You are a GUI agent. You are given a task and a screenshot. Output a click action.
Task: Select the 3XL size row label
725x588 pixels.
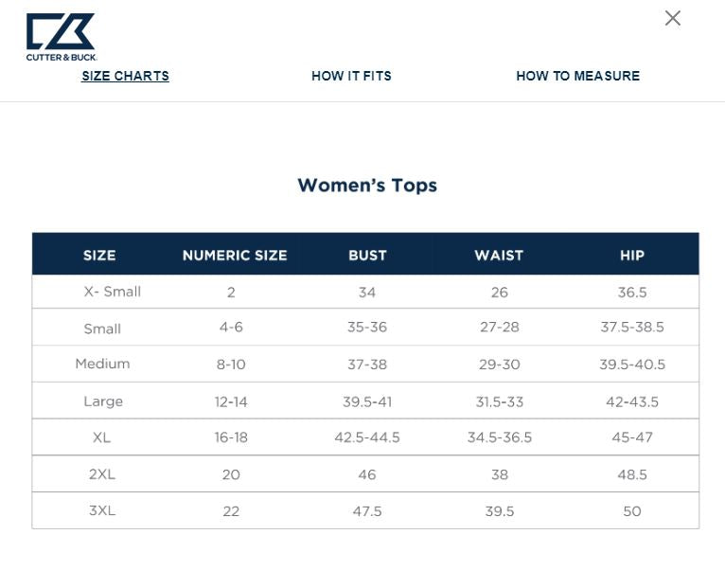point(102,510)
